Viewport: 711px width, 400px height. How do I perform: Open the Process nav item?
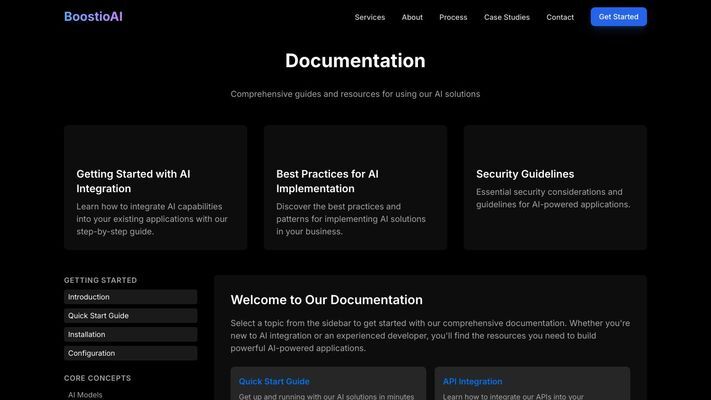click(x=453, y=17)
